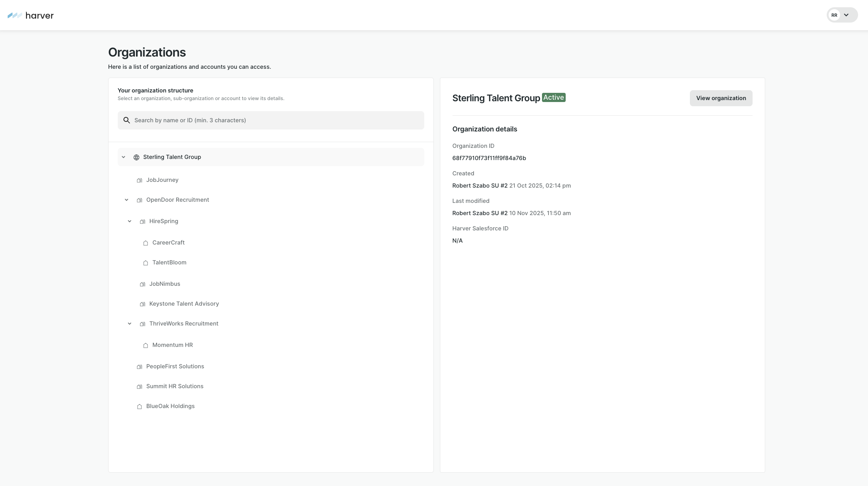This screenshot has width=868, height=486.
Task: Click the BlueOak Holdings account icon
Action: tap(140, 407)
